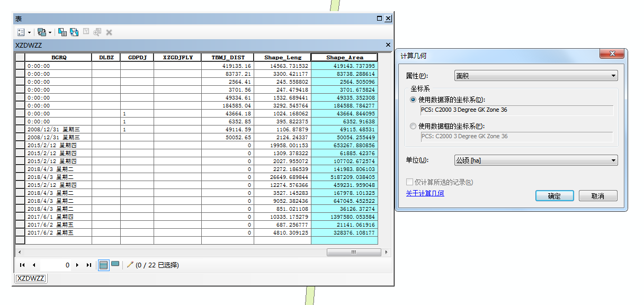Select 使用数据框的坐标系 radio option
644x305 pixels.
tap(413, 126)
